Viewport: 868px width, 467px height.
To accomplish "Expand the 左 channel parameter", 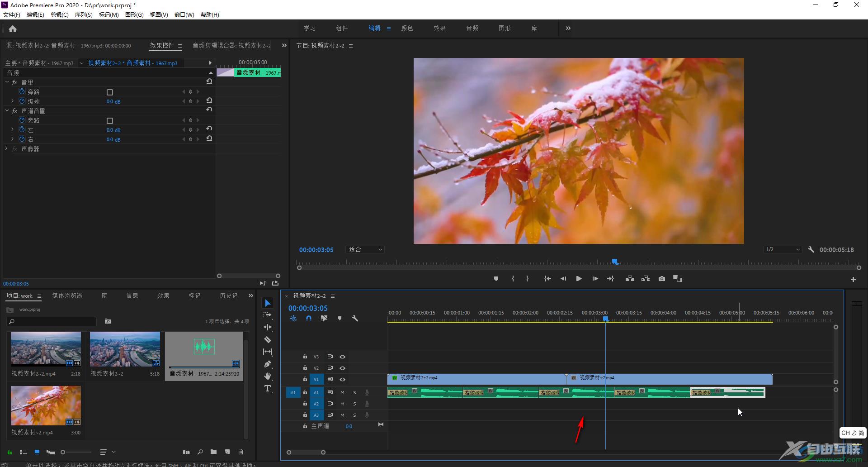I will 13,129.
